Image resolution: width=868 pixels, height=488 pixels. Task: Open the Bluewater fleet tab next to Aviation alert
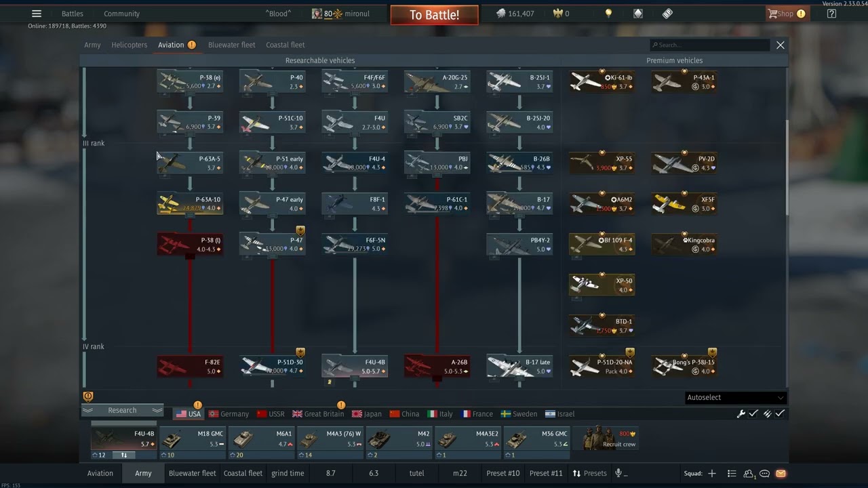pyautogui.click(x=231, y=45)
